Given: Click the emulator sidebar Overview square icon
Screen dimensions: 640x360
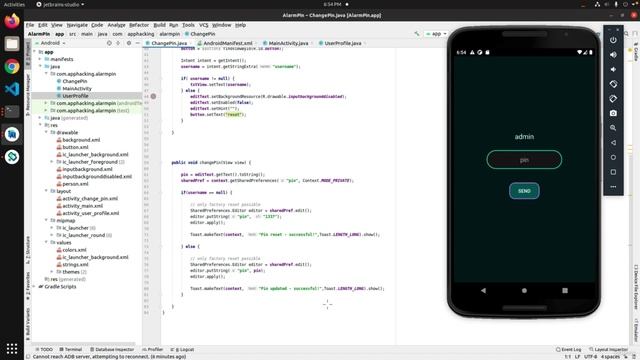Looking at the screenshot, I should [613, 172].
